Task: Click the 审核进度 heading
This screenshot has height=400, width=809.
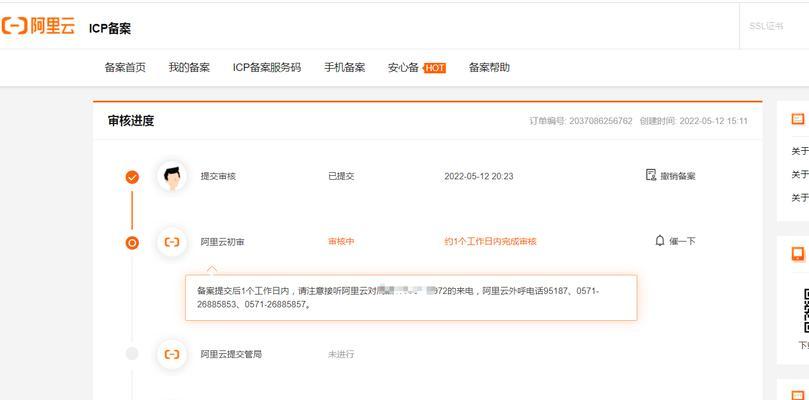Action: [131, 121]
